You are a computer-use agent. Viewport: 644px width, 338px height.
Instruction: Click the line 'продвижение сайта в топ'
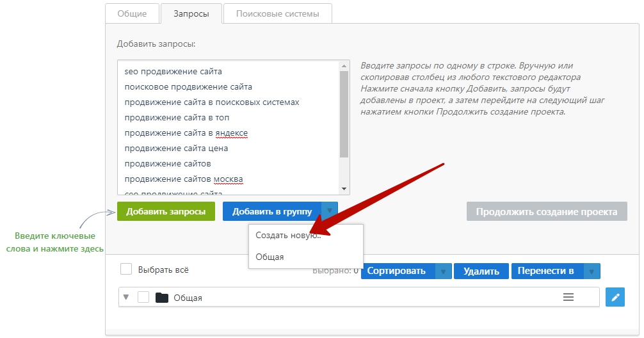[177, 117]
